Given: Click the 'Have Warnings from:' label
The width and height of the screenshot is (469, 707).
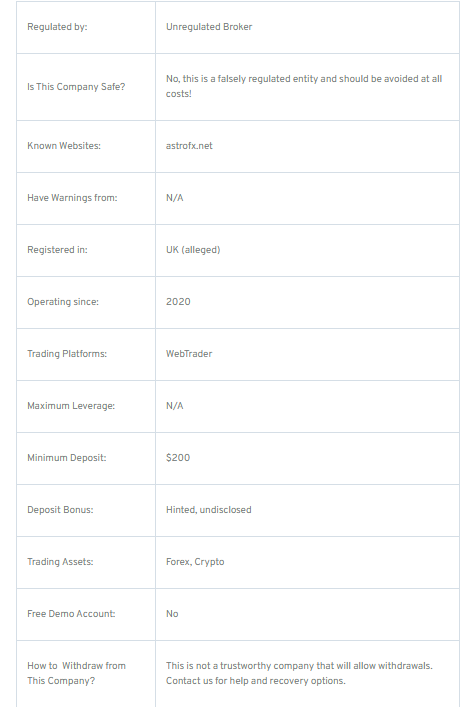Looking at the screenshot, I should (72, 198).
